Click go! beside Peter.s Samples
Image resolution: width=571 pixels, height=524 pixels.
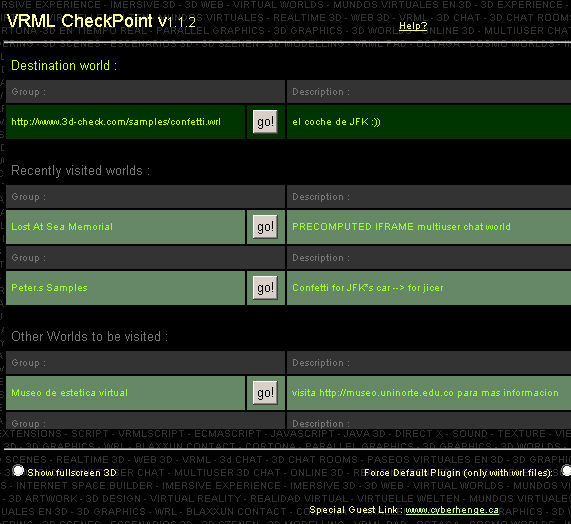pyautogui.click(x=265, y=288)
